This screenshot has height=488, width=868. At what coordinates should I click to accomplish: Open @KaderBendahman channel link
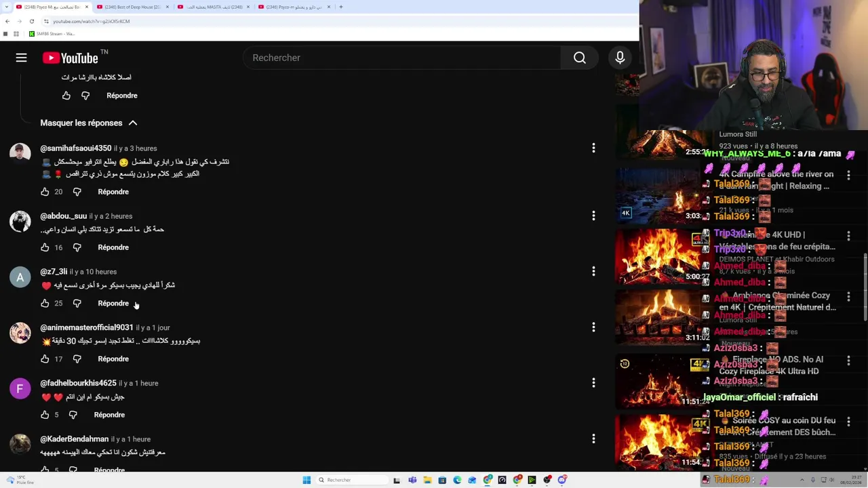74,439
